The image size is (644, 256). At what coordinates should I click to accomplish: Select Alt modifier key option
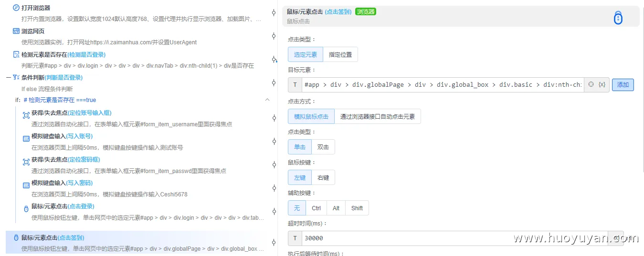336,208
